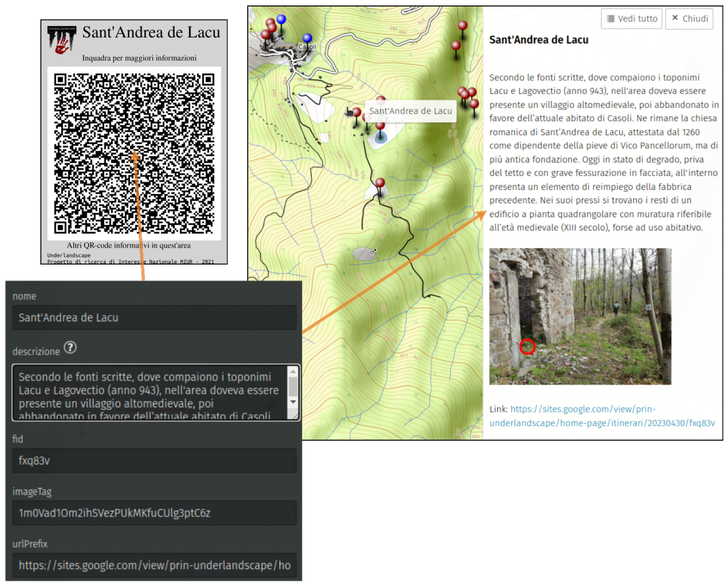
Task: Click the popup description paragraph text
Action: click(604, 152)
